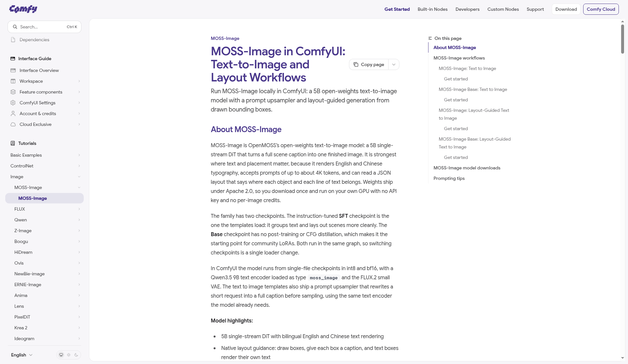Image resolution: width=628 pixels, height=364 pixels.
Task: Expand the ControlNet section
Action: click(x=44, y=166)
